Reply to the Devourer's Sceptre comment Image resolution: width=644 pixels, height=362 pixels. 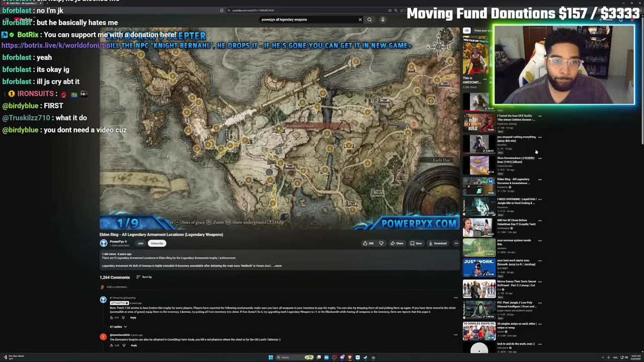[133, 345]
